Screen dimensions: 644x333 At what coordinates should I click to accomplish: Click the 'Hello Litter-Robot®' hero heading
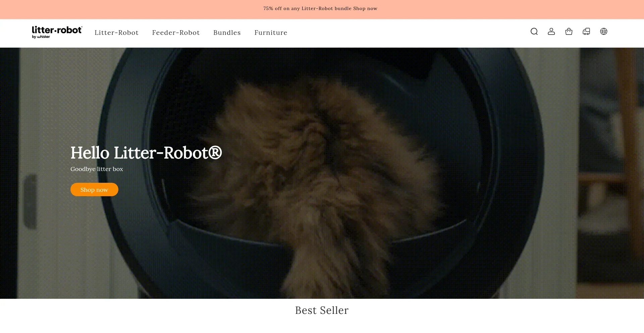146,153
